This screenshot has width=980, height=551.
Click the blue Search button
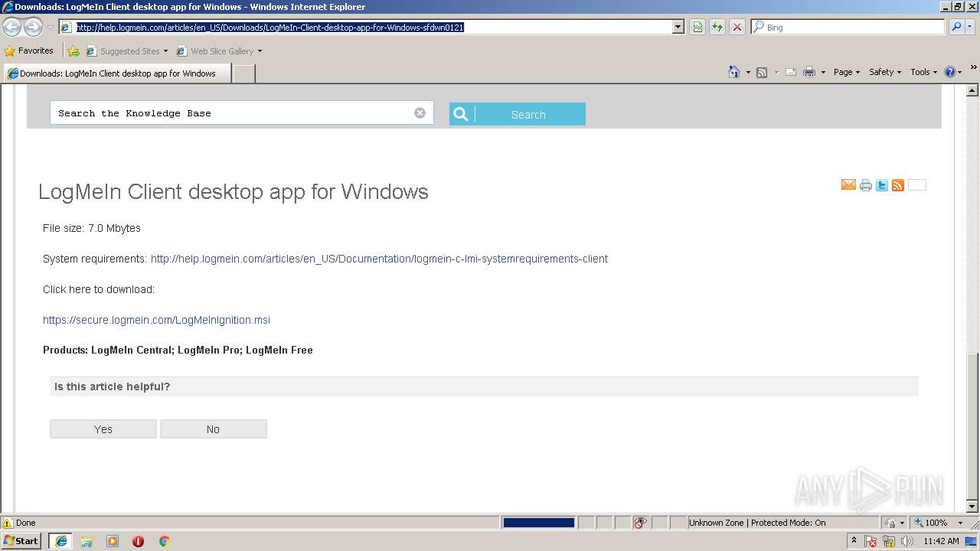click(518, 114)
